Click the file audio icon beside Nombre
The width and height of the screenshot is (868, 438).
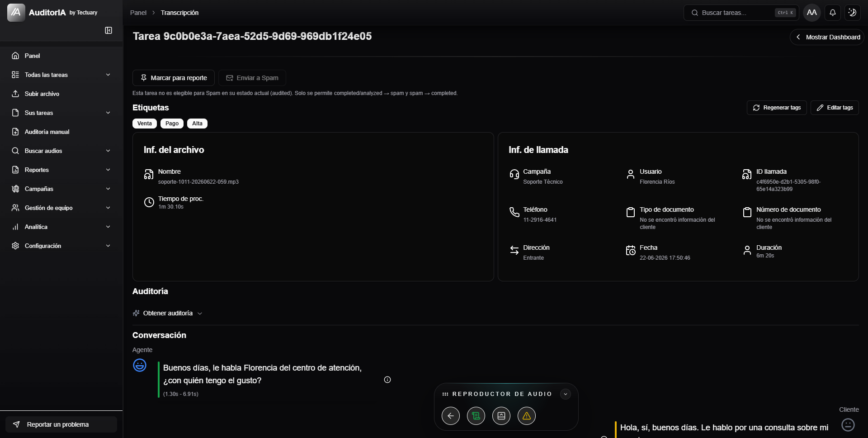click(149, 175)
